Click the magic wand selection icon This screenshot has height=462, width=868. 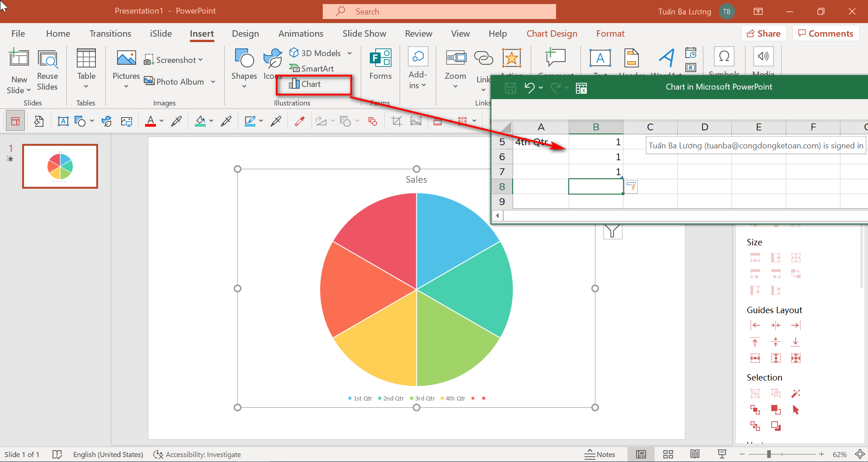click(x=796, y=394)
